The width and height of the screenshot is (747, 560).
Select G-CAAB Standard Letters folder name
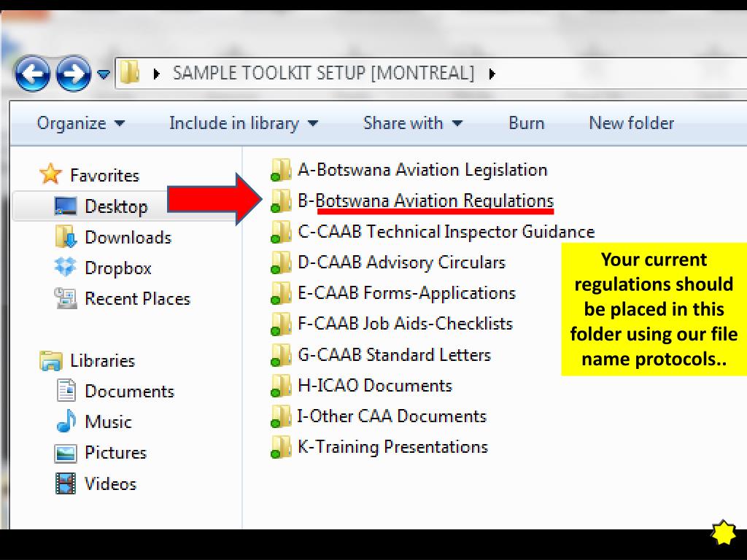(x=395, y=355)
